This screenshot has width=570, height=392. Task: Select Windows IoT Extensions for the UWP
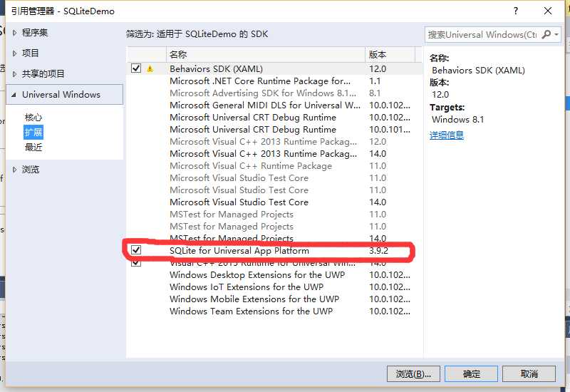(x=274, y=287)
